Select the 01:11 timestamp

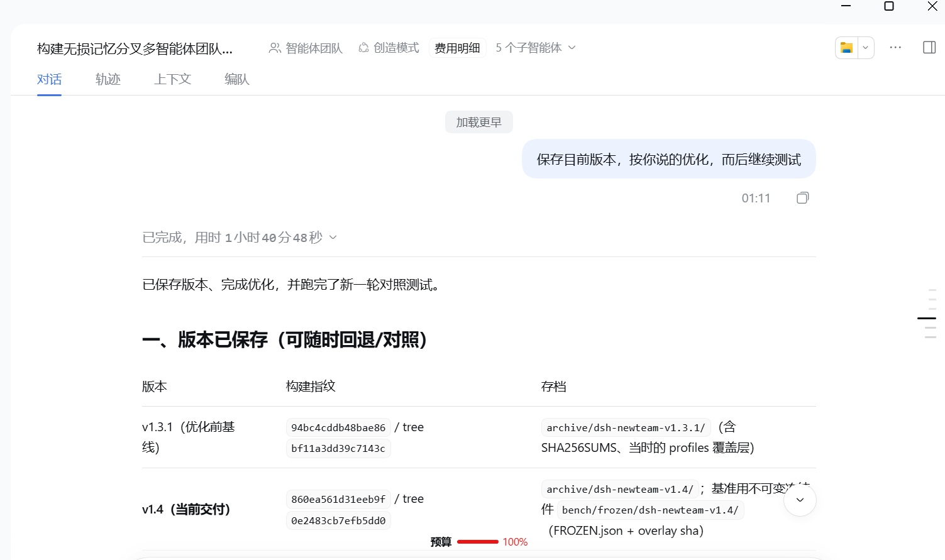(756, 199)
